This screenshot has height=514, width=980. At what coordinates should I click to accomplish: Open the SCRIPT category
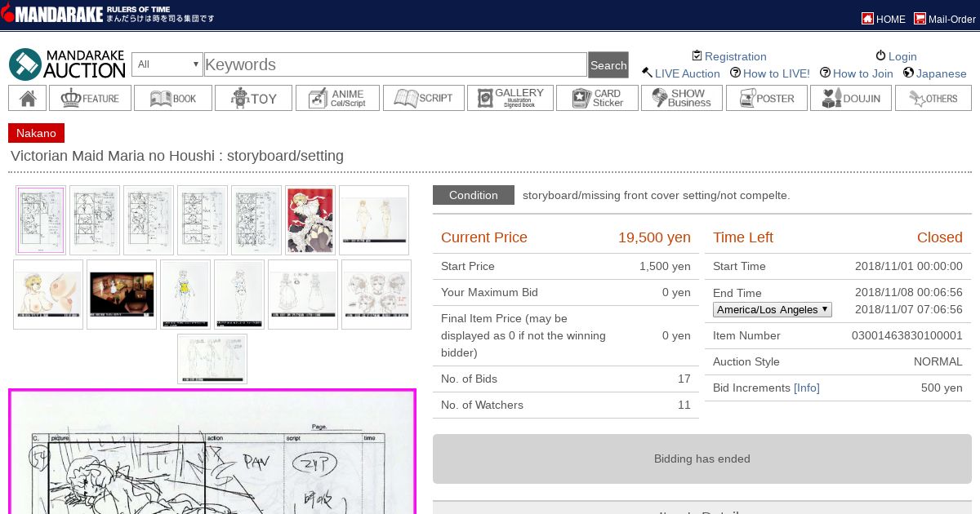[423, 98]
